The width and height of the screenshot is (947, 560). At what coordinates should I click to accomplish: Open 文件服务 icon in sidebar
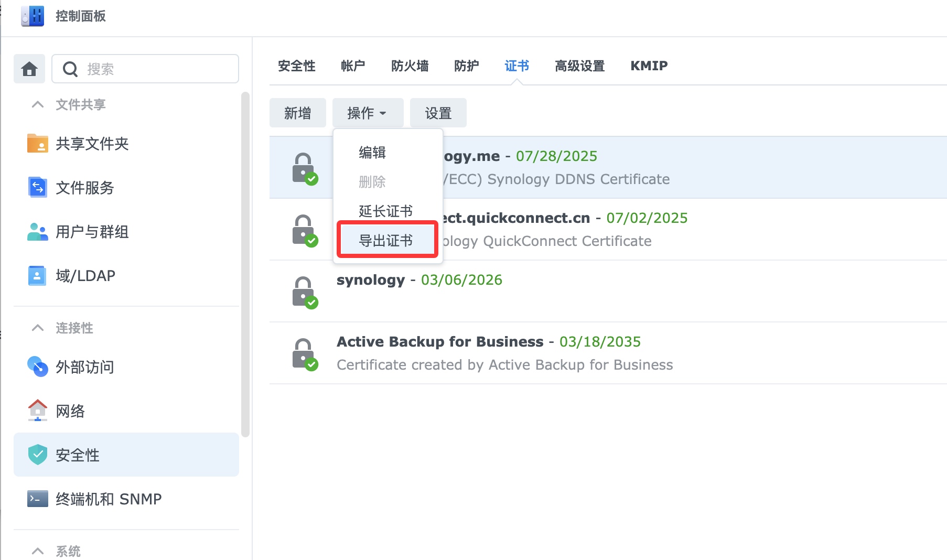37,187
